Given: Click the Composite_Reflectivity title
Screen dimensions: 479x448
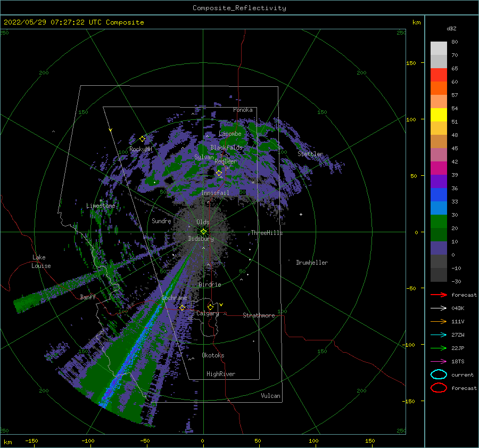Looking at the screenshot, I should (x=240, y=8).
